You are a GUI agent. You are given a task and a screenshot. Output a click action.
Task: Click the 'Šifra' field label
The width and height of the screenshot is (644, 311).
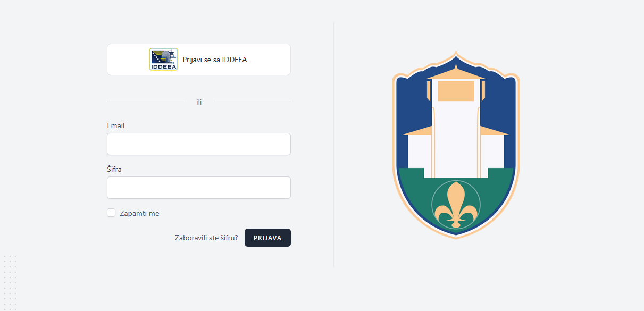tap(114, 169)
